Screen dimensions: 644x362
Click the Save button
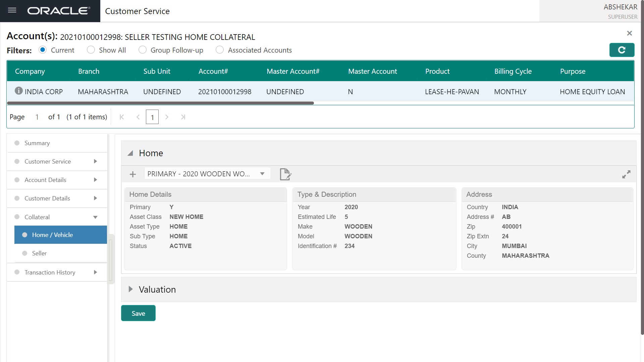tap(138, 313)
